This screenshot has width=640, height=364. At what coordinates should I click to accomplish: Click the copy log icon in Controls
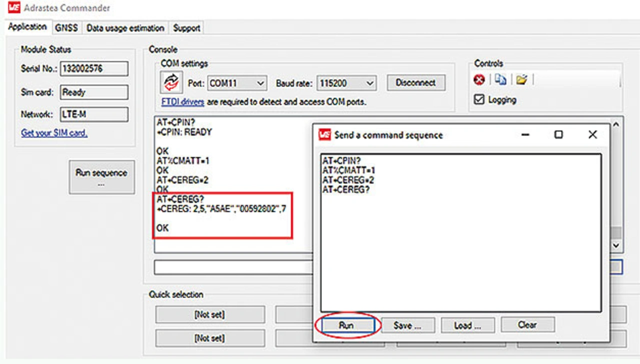pyautogui.click(x=500, y=79)
